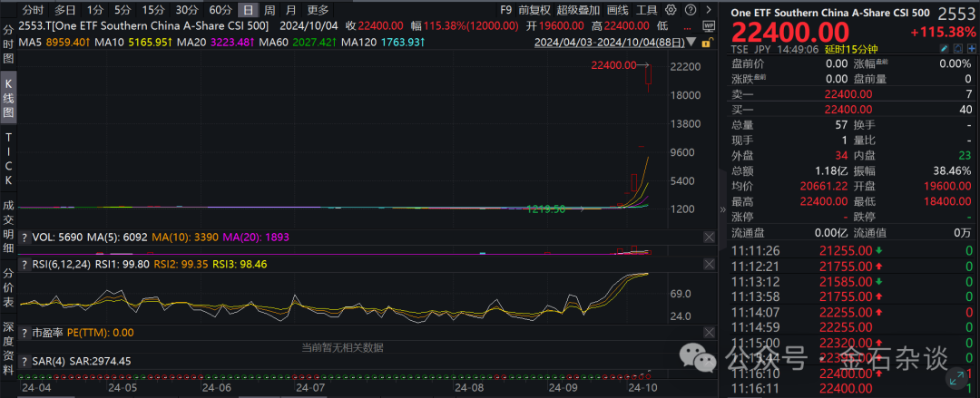Open the 更多 periods menu
This screenshot has height=398, width=980.
pos(318,9)
